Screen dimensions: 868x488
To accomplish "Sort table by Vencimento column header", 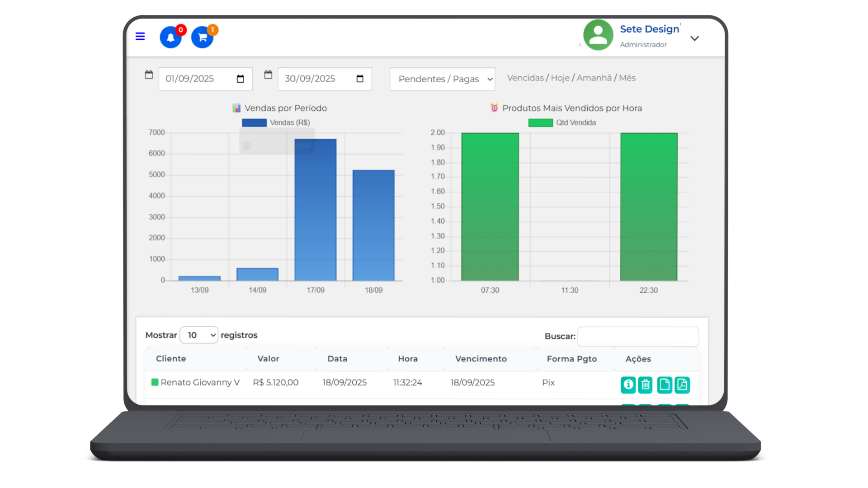I will click(x=481, y=359).
